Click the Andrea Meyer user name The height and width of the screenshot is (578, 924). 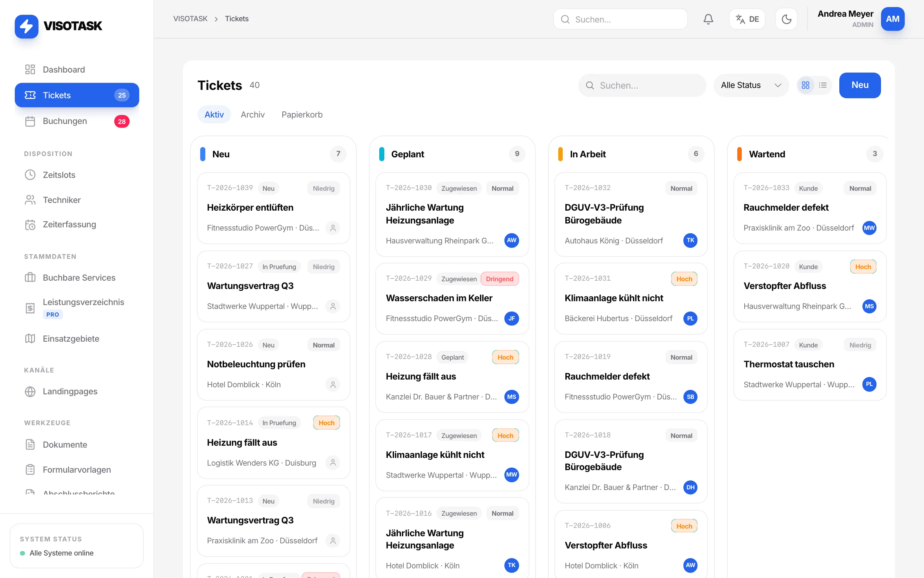tap(845, 14)
